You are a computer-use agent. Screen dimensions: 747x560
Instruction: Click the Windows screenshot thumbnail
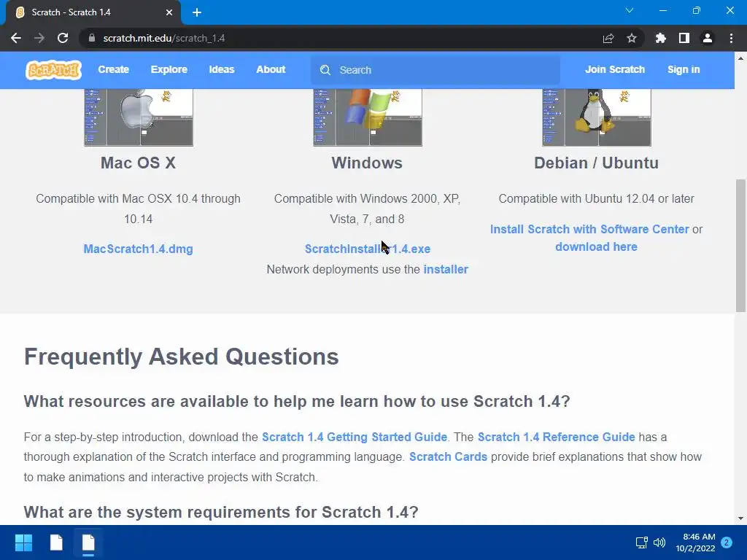[x=368, y=117]
